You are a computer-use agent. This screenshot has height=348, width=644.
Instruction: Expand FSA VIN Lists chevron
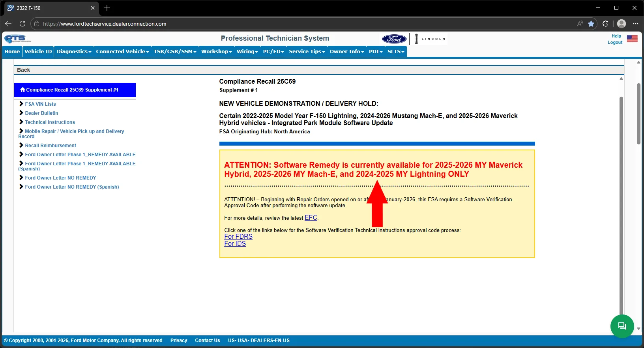(x=21, y=104)
